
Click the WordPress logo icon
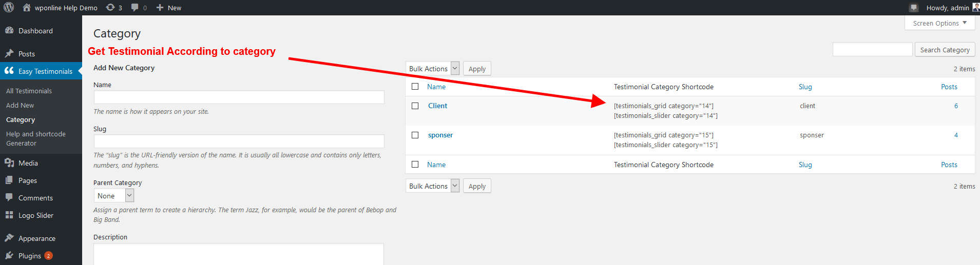click(x=9, y=8)
